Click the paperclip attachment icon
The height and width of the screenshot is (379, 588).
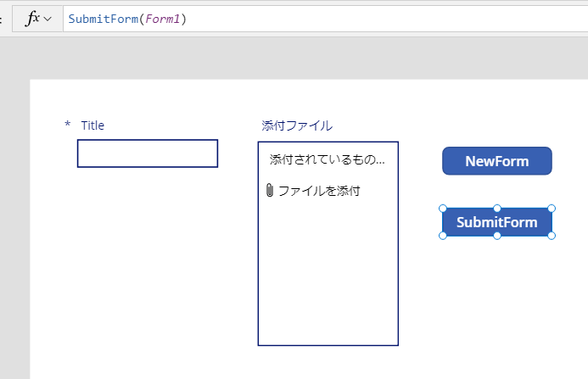click(x=270, y=191)
